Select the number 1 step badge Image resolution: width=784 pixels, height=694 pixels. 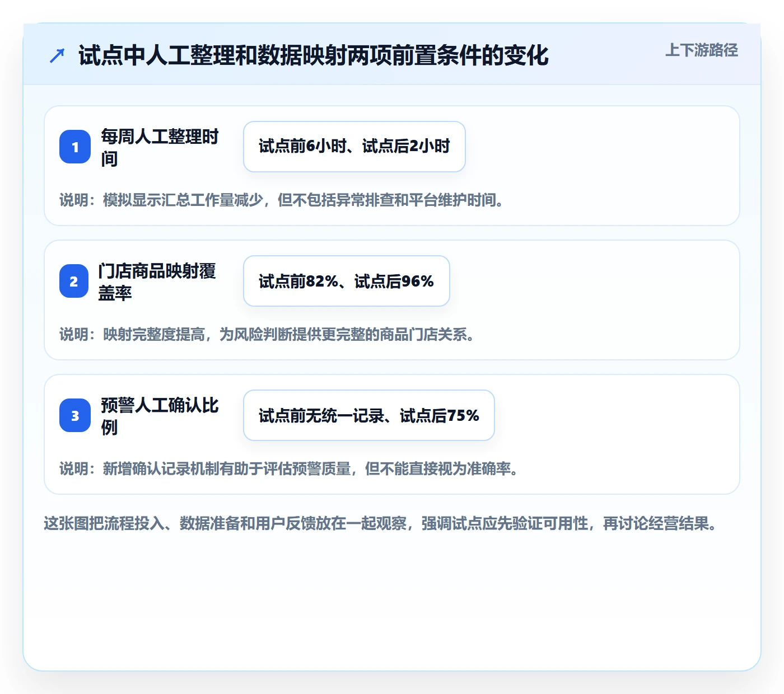click(x=75, y=147)
